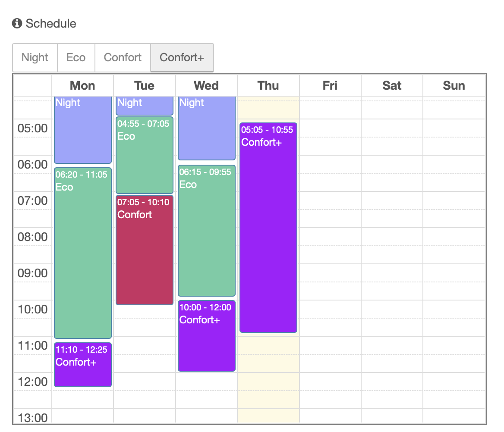Click Tuesday's Night event block
The image size is (504, 432).
pyautogui.click(x=145, y=106)
